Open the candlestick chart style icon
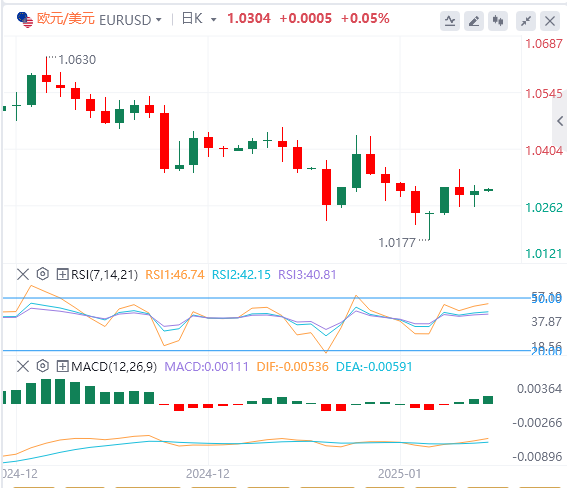 click(498, 21)
